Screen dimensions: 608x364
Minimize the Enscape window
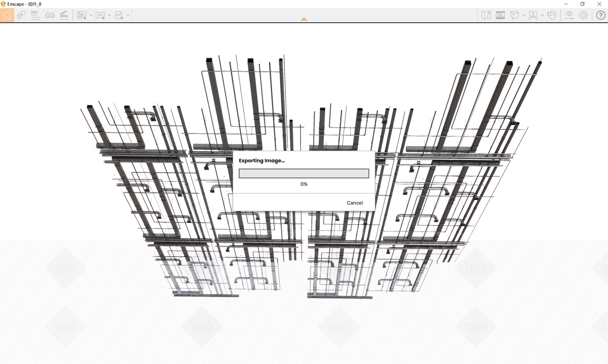[x=566, y=4]
